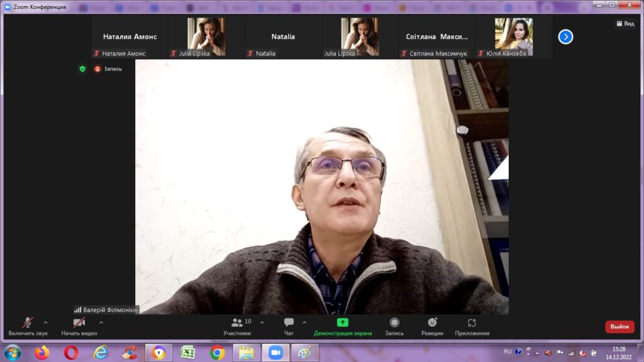The height and width of the screenshot is (362, 644).
Task: Click RU language indicator in tray
Action: (x=508, y=352)
